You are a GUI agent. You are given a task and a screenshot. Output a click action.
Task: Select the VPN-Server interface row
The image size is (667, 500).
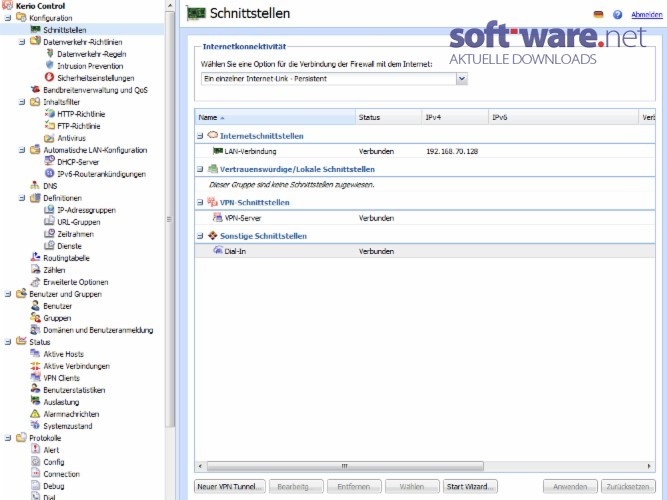(x=425, y=218)
